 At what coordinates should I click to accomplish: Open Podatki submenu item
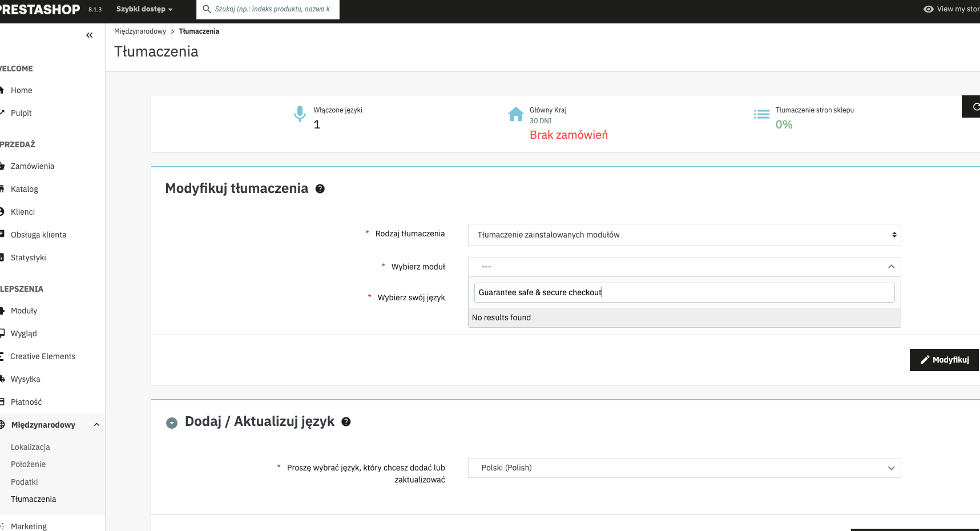(24, 482)
